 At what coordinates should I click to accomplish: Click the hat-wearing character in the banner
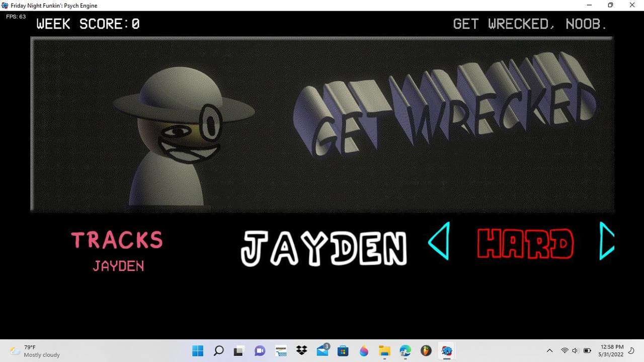coord(184,137)
